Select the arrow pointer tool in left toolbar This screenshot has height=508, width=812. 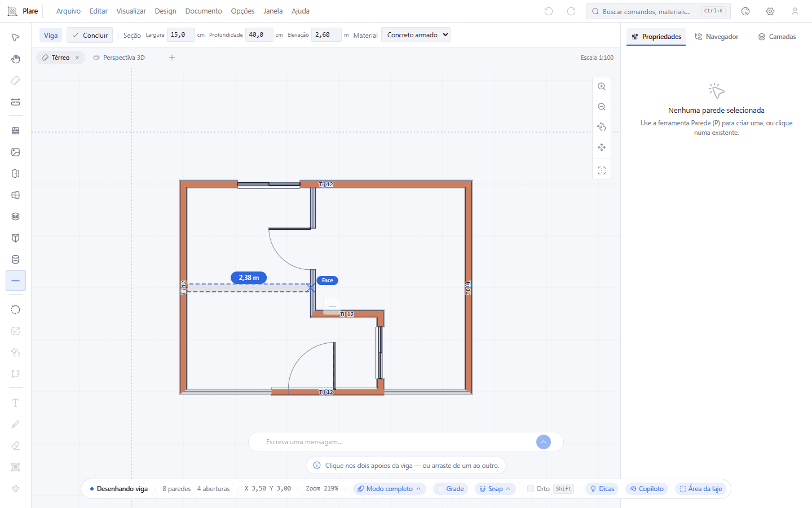pos(16,37)
